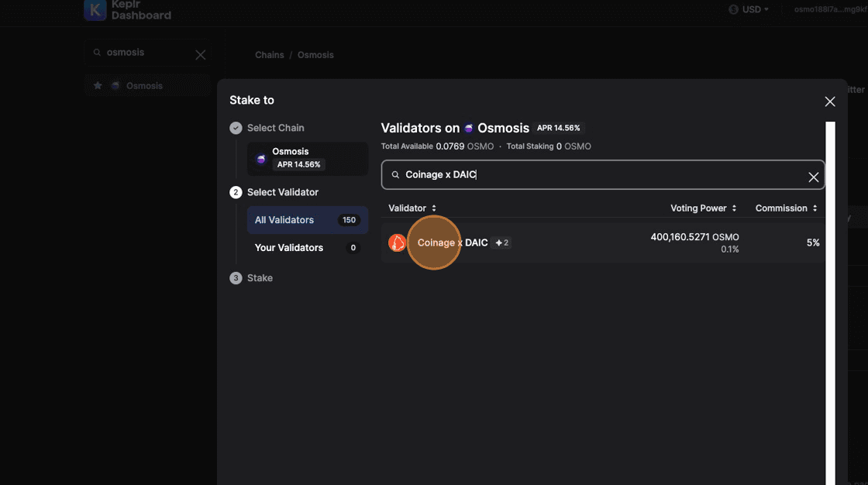Click the +2 badge next to Coinage
This screenshot has width=868, height=485.
point(502,243)
